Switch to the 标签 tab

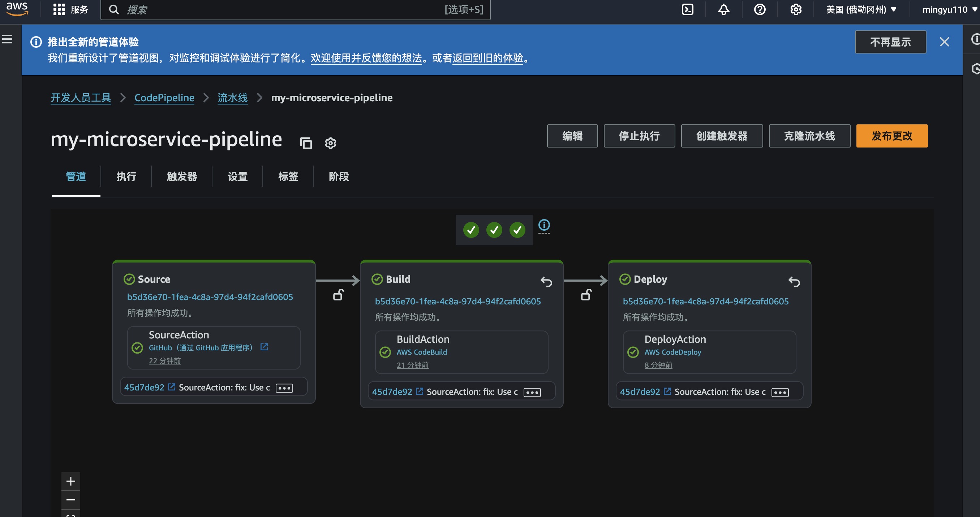point(288,177)
